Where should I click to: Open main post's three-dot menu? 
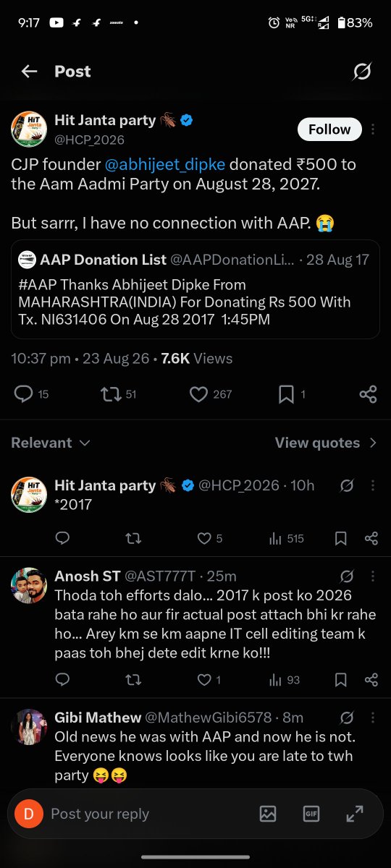pos(373,129)
